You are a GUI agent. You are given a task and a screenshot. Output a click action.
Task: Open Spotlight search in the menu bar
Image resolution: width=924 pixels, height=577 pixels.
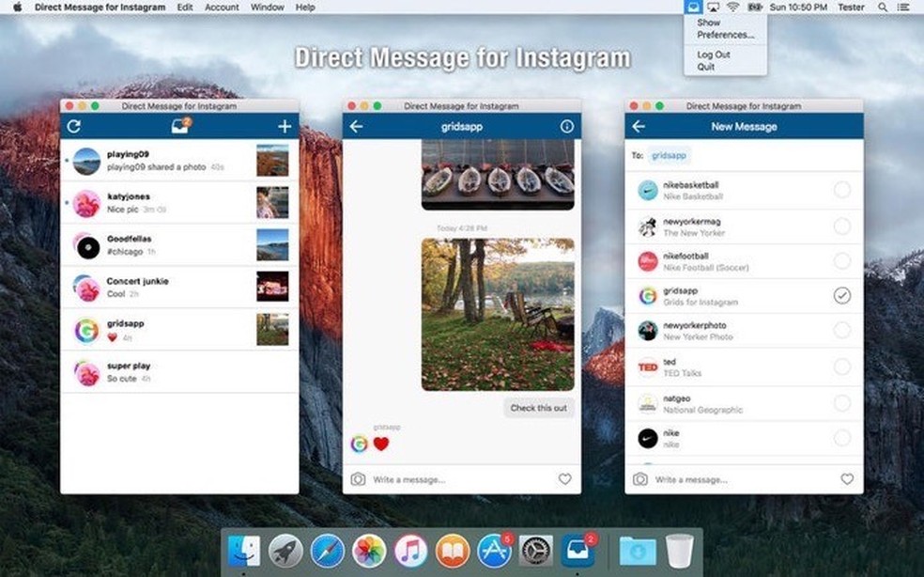pyautogui.click(x=884, y=7)
